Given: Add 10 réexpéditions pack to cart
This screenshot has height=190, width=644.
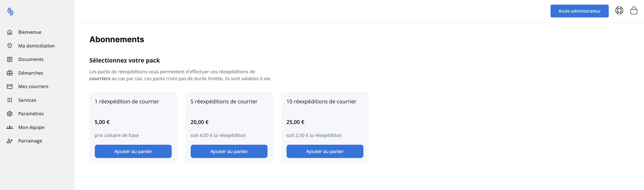Looking at the screenshot, I should point(325,151).
